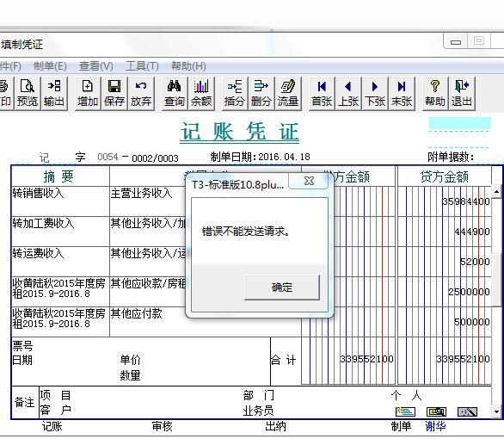504x439 pixels.
Task: Show balance via the 余额 icon
Action: (201, 93)
